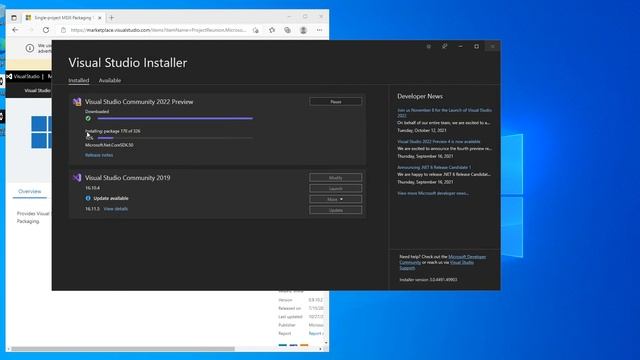The width and height of the screenshot is (640, 360).
Task: Open the installer settings gear icon
Action: pyautogui.click(x=429, y=47)
